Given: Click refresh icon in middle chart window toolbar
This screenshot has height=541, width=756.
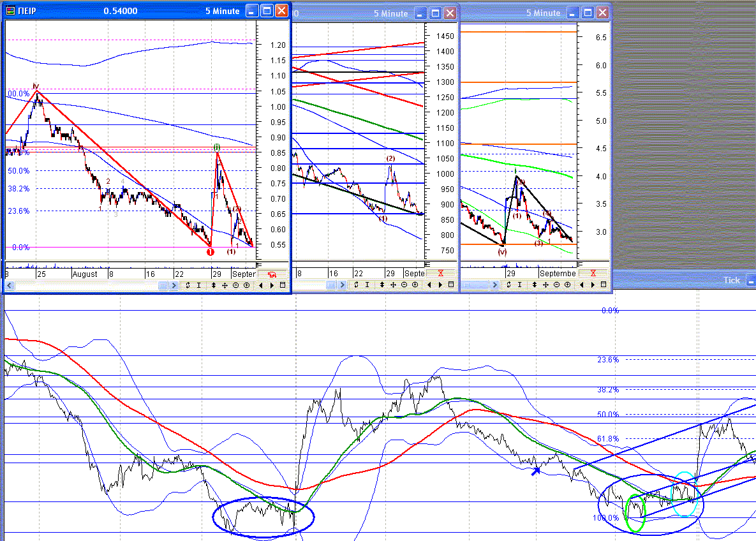Looking at the screenshot, I should 356,285.
